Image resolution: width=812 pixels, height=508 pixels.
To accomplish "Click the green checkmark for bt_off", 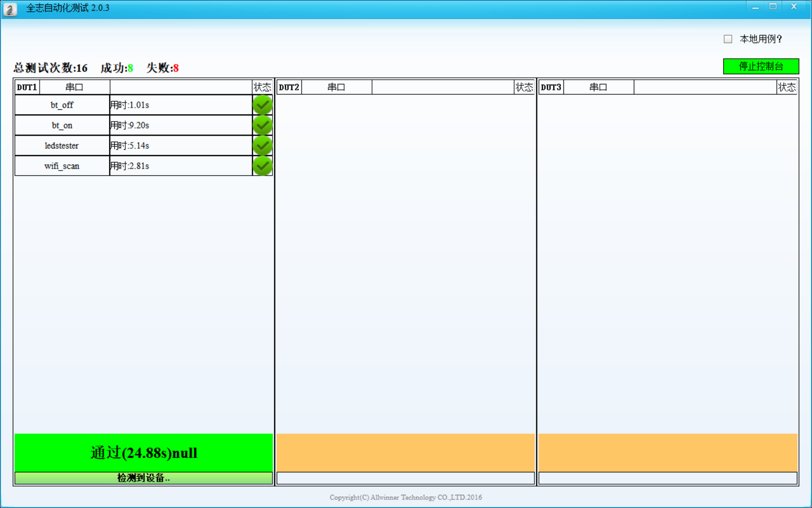I will pos(262,105).
